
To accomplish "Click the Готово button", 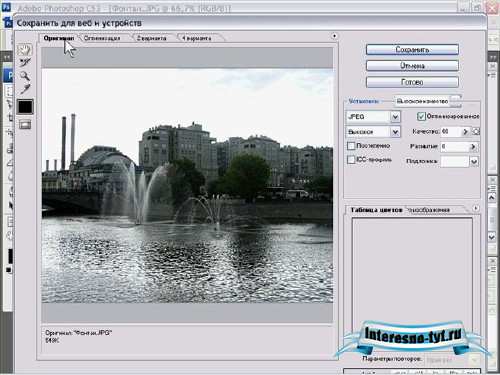I will click(x=412, y=82).
